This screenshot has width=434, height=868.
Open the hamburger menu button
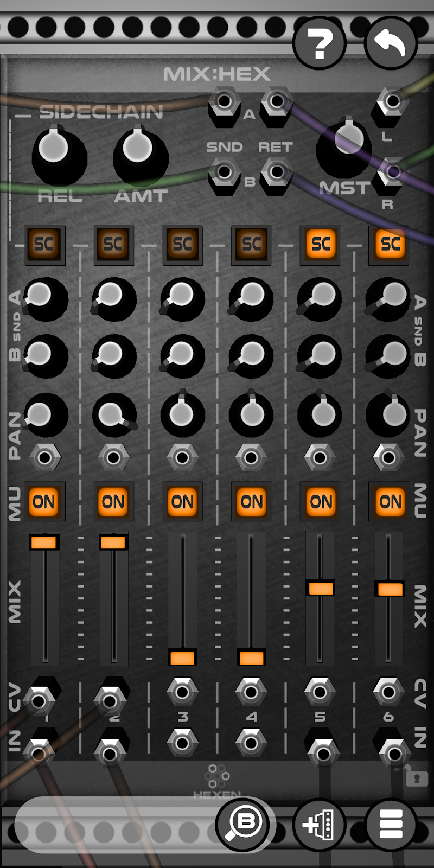coord(391,825)
